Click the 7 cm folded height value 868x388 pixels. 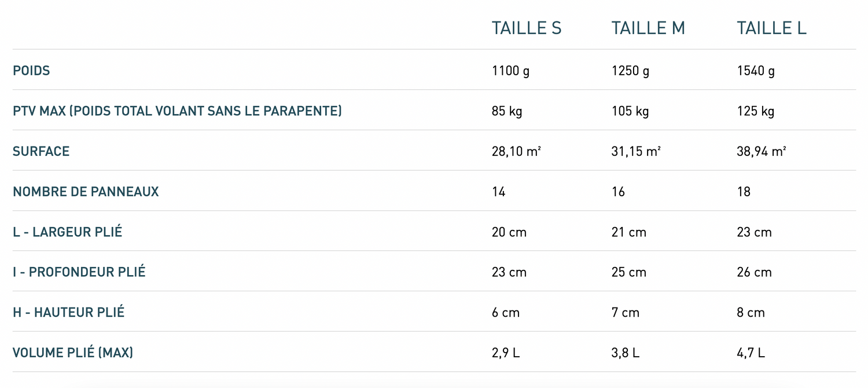tap(626, 312)
